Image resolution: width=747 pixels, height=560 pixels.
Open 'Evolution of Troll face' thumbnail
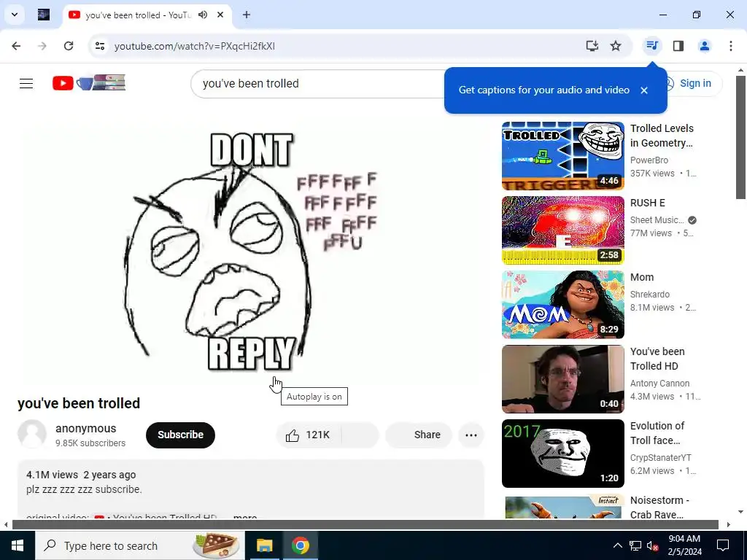pos(562,454)
